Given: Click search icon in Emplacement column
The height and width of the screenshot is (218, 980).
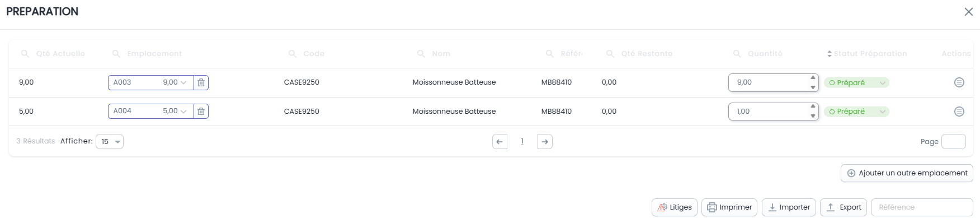Looking at the screenshot, I should point(116,54).
